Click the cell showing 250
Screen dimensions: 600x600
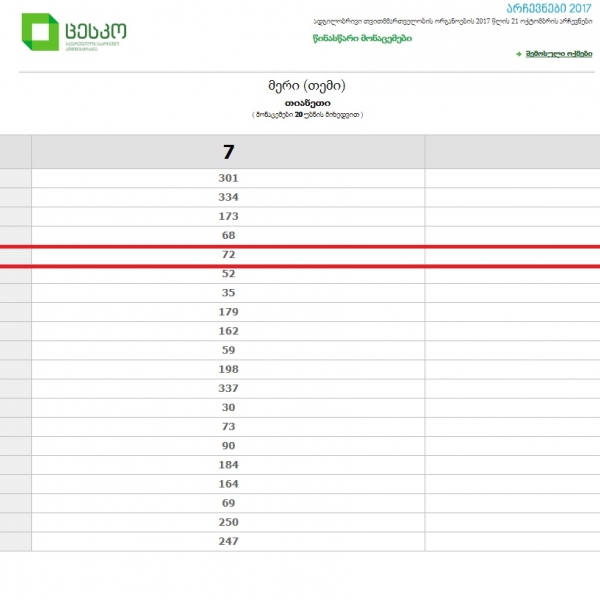click(x=228, y=522)
